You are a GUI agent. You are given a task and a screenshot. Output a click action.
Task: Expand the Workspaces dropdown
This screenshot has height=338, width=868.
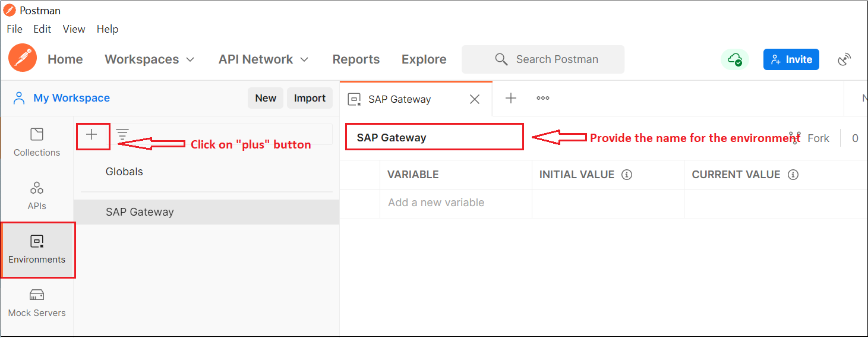149,59
